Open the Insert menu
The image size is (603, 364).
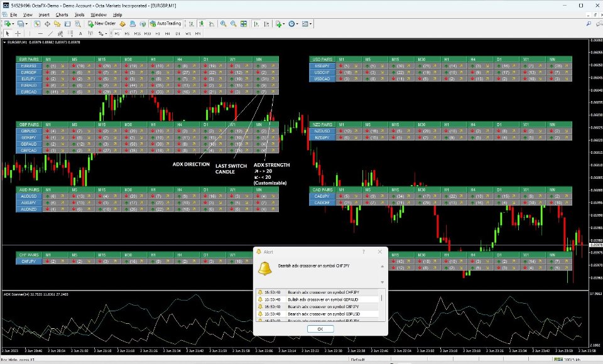tap(44, 14)
